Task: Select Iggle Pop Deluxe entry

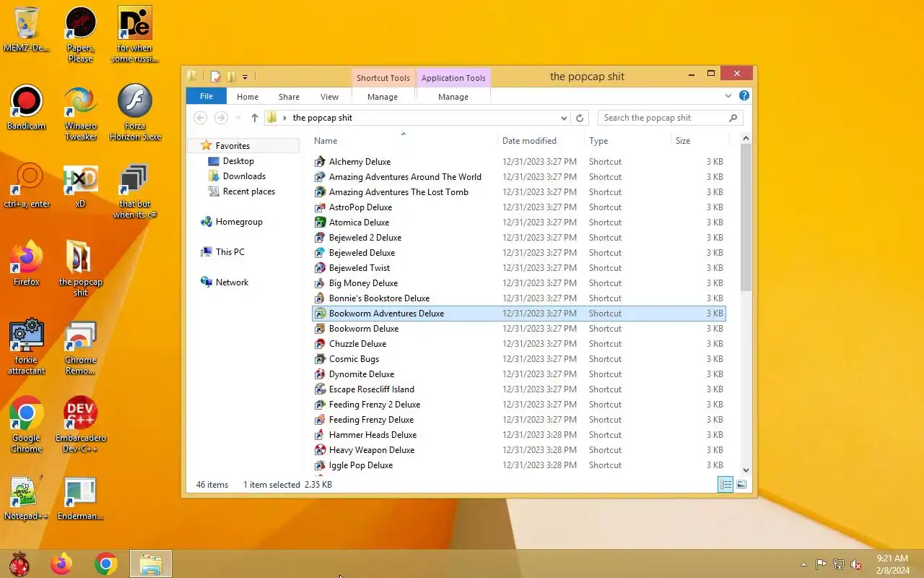Action: [518, 465]
